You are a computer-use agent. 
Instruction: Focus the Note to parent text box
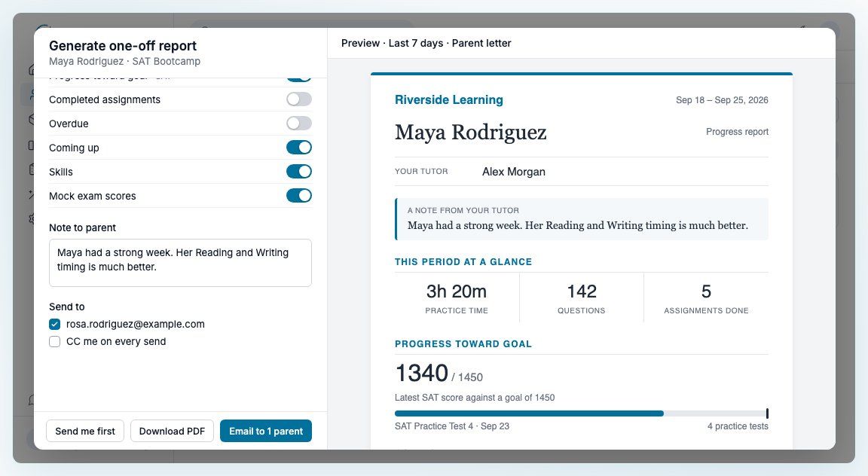[181, 263]
